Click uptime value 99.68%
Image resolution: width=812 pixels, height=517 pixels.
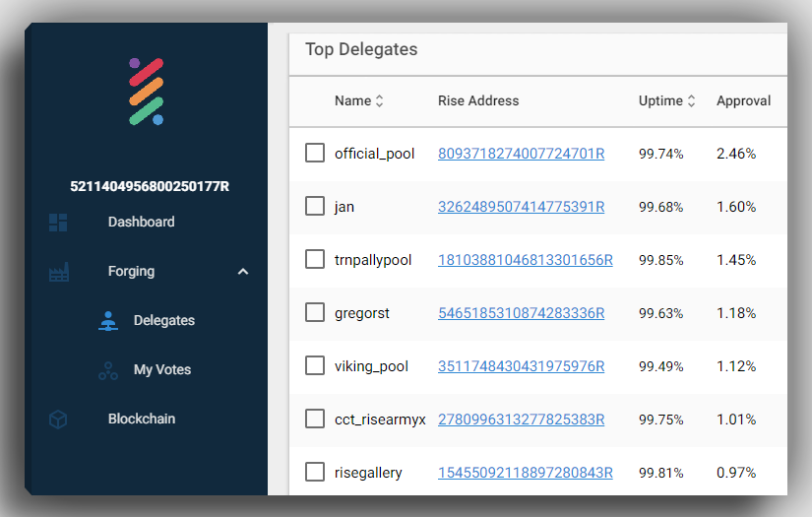[660, 207]
